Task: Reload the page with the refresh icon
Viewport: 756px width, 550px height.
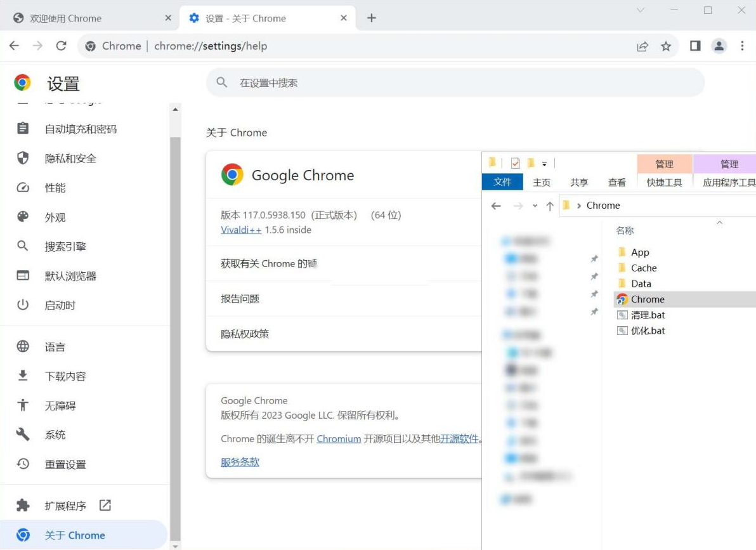Action: tap(61, 46)
